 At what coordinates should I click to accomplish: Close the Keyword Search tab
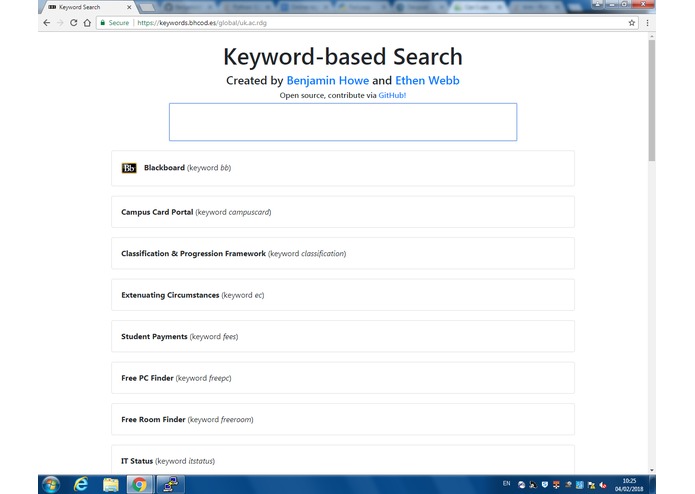pyautogui.click(x=129, y=7)
